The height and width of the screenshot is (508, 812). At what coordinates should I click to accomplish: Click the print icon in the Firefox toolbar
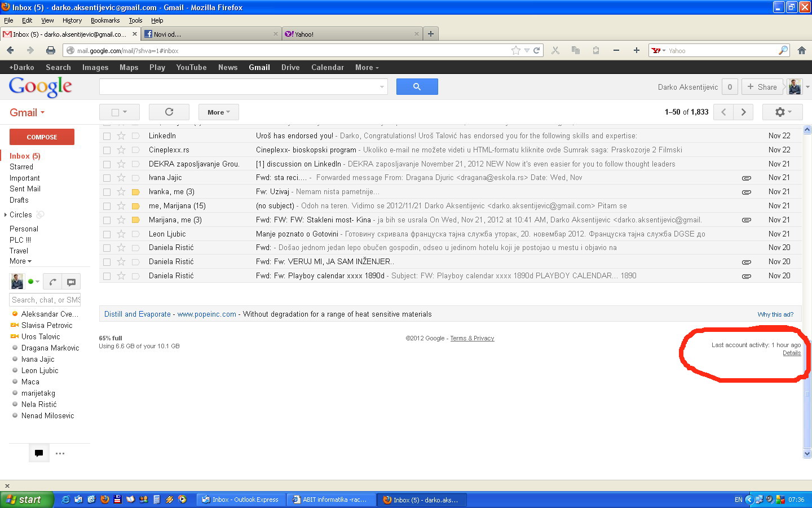[50, 50]
